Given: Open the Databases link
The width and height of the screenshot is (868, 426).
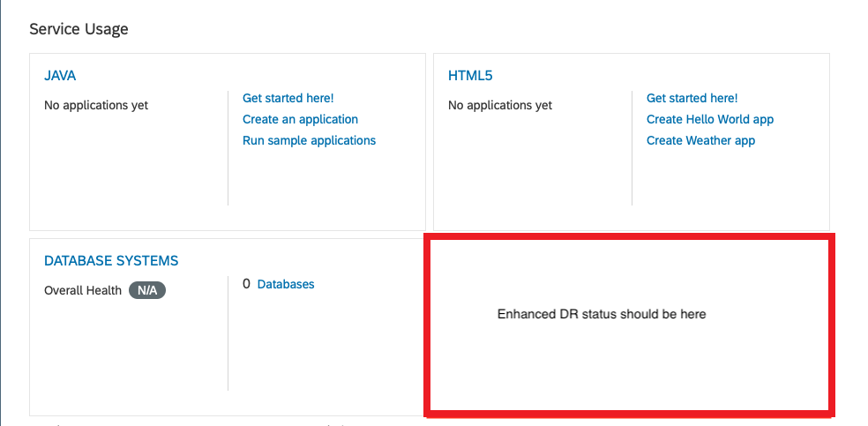Looking at the screenshot, I should [286, 284].
